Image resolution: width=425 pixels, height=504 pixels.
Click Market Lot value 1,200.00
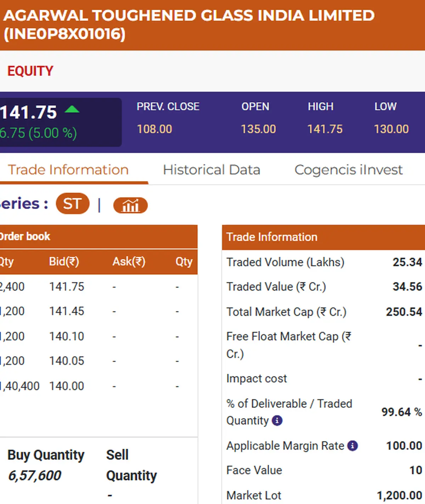click(x=399, y=496)
